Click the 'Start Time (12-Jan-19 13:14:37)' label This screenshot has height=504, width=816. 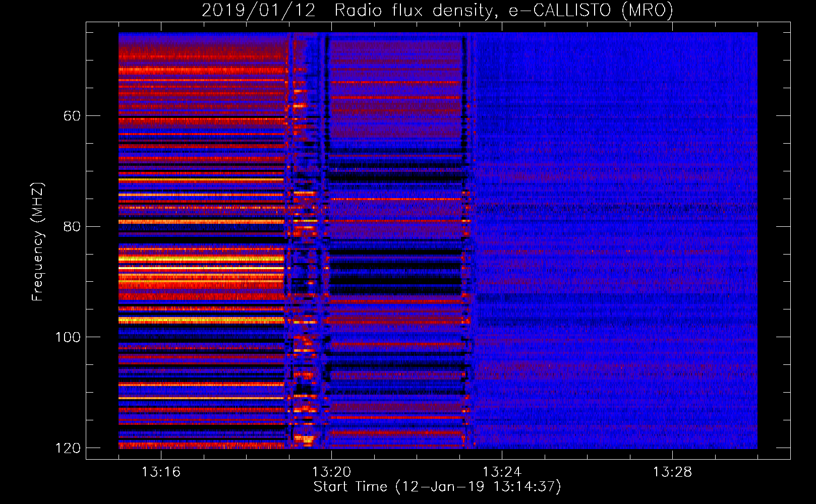437,487
